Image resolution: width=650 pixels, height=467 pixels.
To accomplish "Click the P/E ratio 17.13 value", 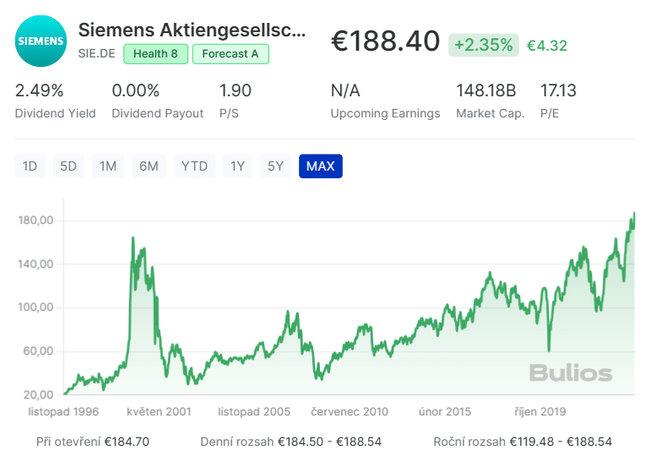I will click(558, 91).
